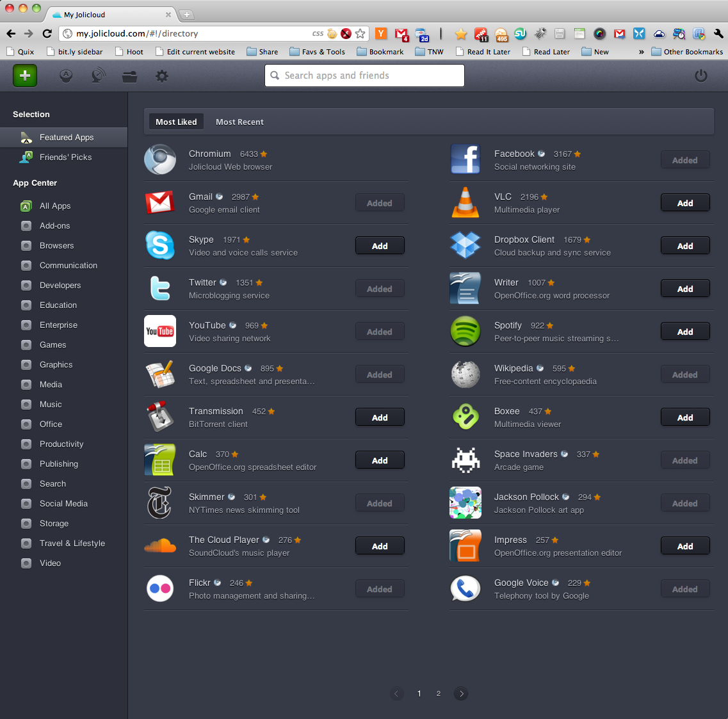Click the Added button for Gmail
The image size is (728, 719).
380,203
